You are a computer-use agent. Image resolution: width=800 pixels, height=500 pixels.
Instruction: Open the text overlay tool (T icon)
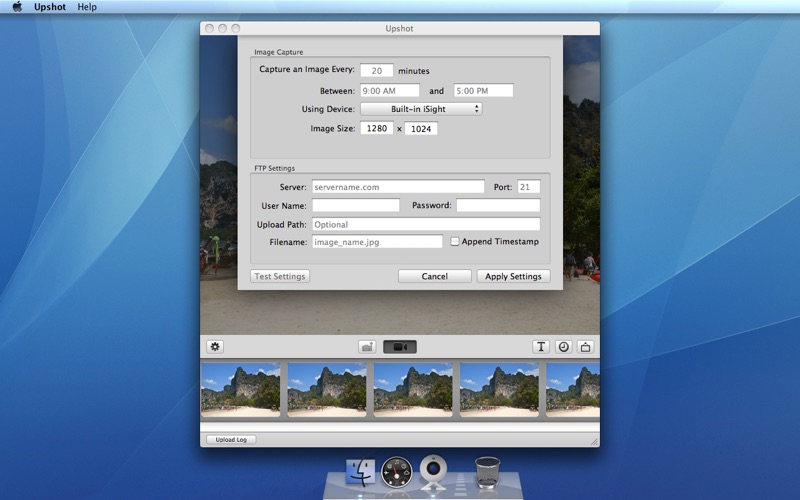pos(541,347)
